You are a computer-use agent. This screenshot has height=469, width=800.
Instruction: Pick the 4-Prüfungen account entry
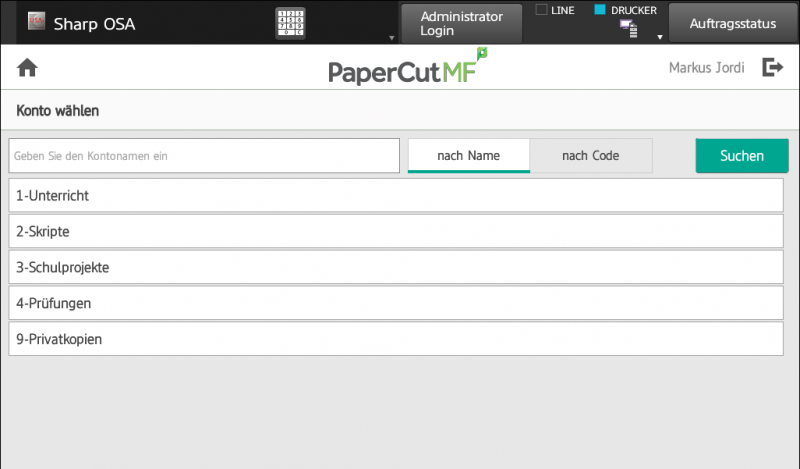tap(395, 304)
